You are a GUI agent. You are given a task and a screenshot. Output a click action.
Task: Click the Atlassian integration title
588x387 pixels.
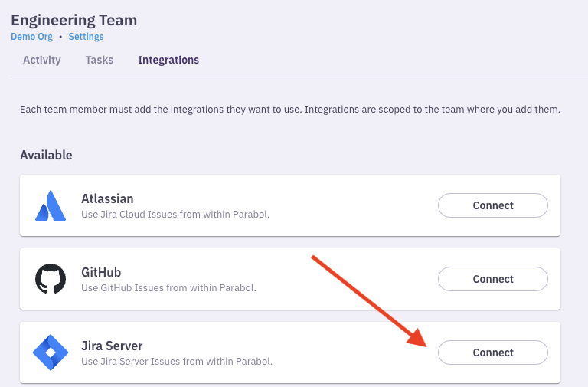coord(107,198)
